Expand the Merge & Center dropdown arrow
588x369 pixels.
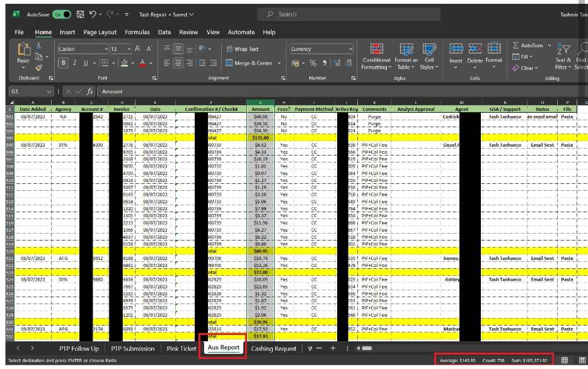click(279, 63)
